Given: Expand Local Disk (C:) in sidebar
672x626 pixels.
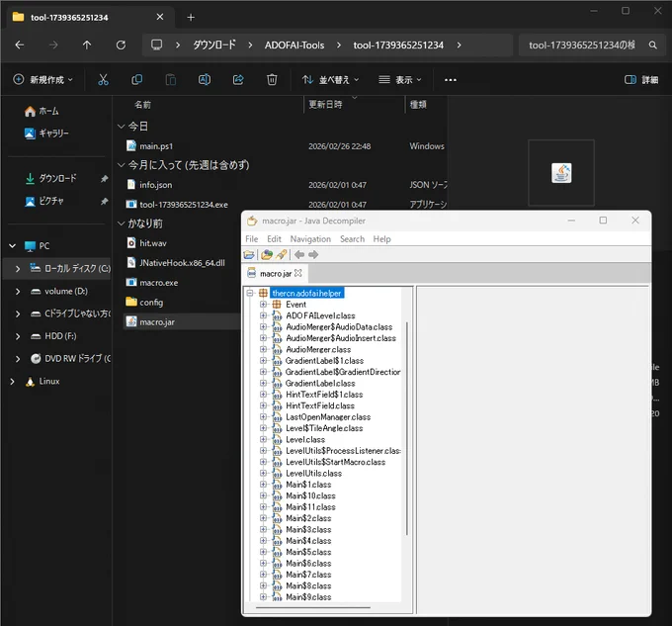Looking at the screenshot, I should pos(18,269).
